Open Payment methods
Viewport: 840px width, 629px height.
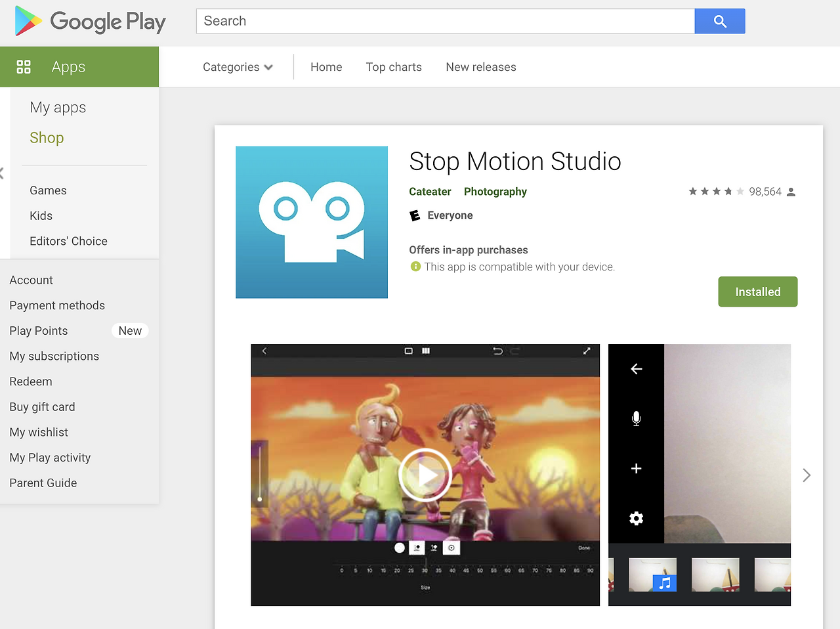(x=57, y=305)
